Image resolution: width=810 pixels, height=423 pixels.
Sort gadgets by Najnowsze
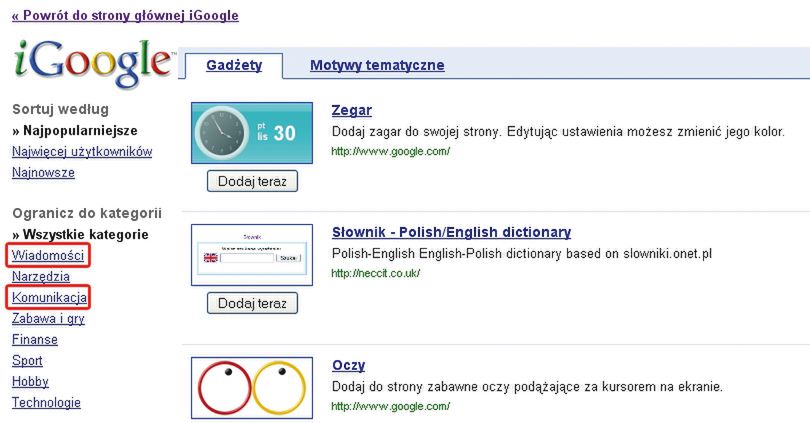coord(43,173)
